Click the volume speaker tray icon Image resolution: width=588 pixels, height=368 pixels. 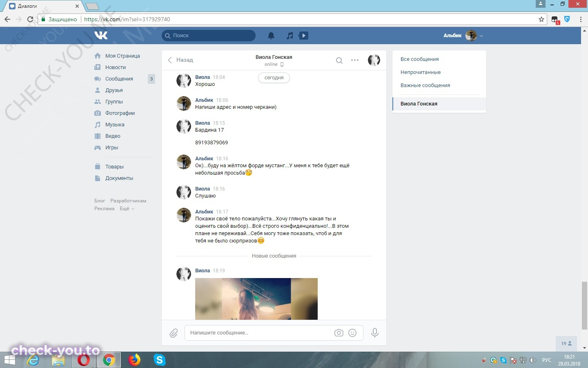[532, 360]
